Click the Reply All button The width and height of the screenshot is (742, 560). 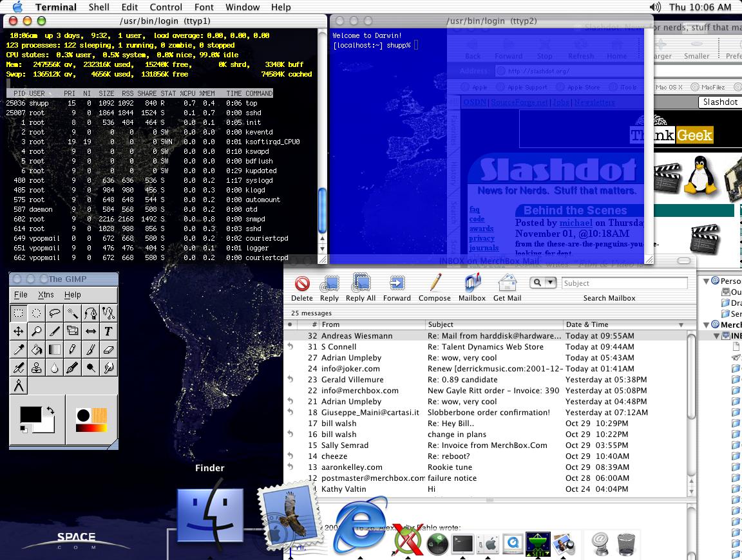pyautogui.click(x=361, y=283)
